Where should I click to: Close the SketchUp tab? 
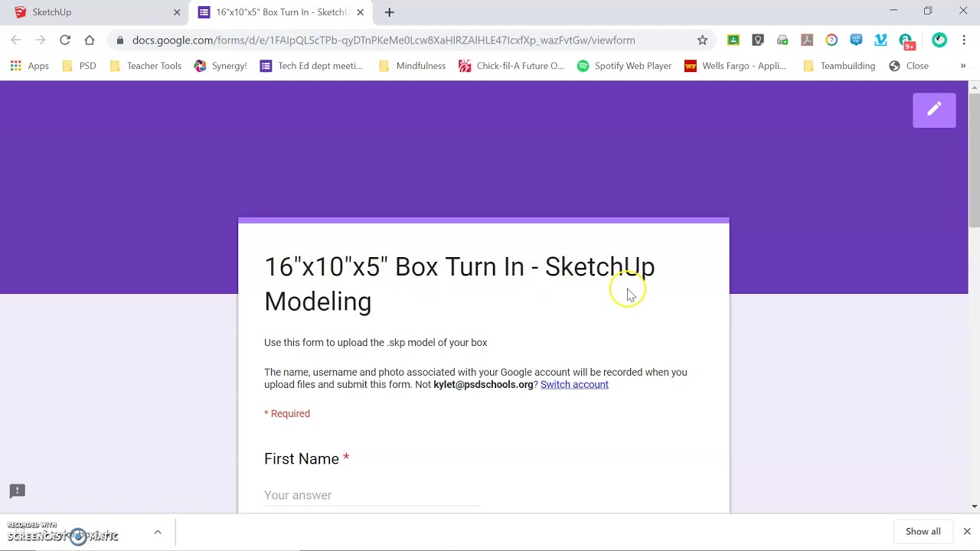177,12
